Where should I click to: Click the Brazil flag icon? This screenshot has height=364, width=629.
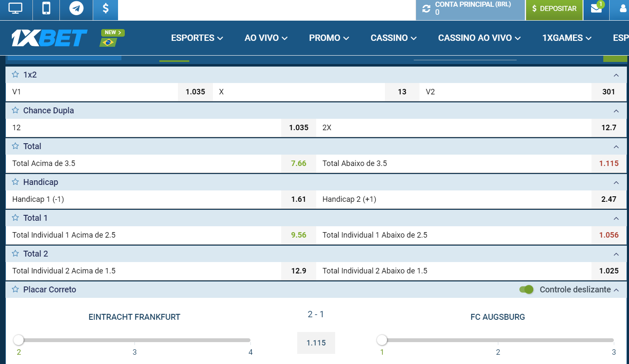click(x=108, y=42)
